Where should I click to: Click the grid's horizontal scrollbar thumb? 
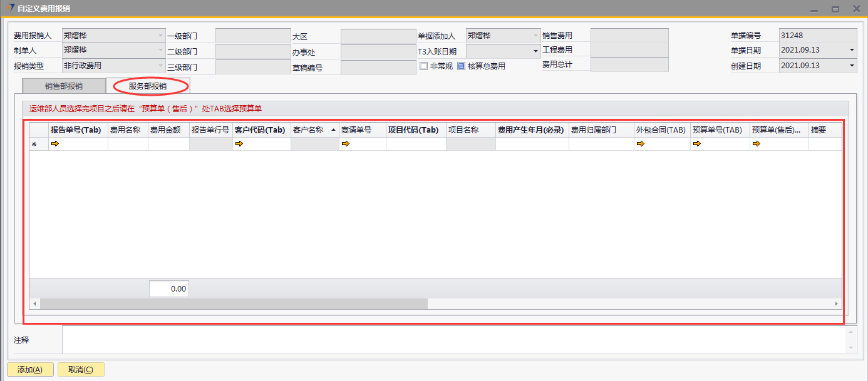pyautogui.click(x=233, y=303)
